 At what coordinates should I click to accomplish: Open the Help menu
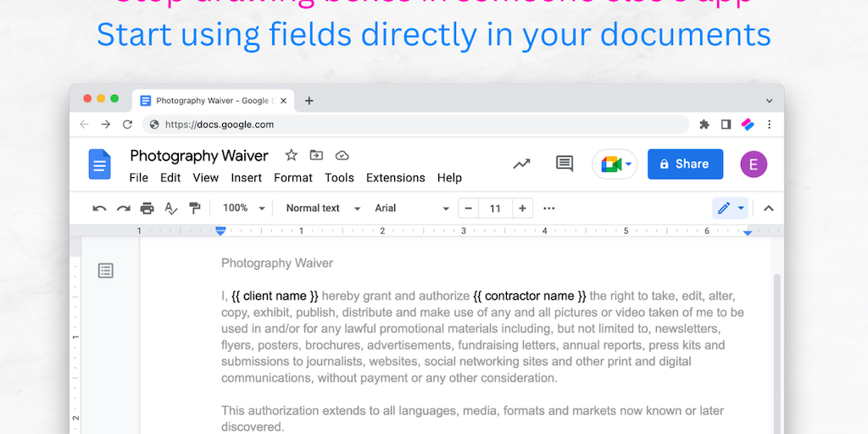(449, 178)
